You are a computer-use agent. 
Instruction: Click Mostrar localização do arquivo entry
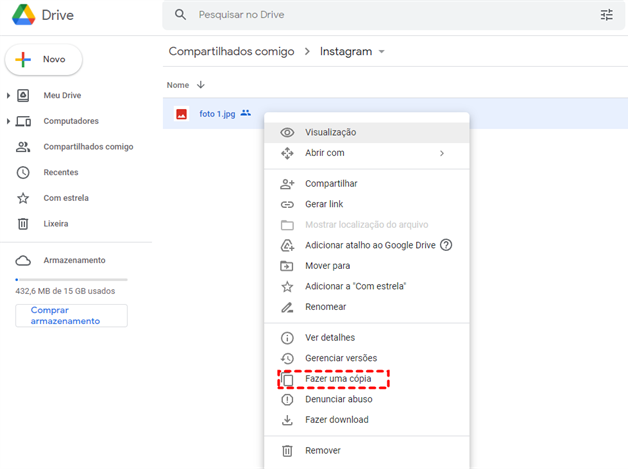366,225
